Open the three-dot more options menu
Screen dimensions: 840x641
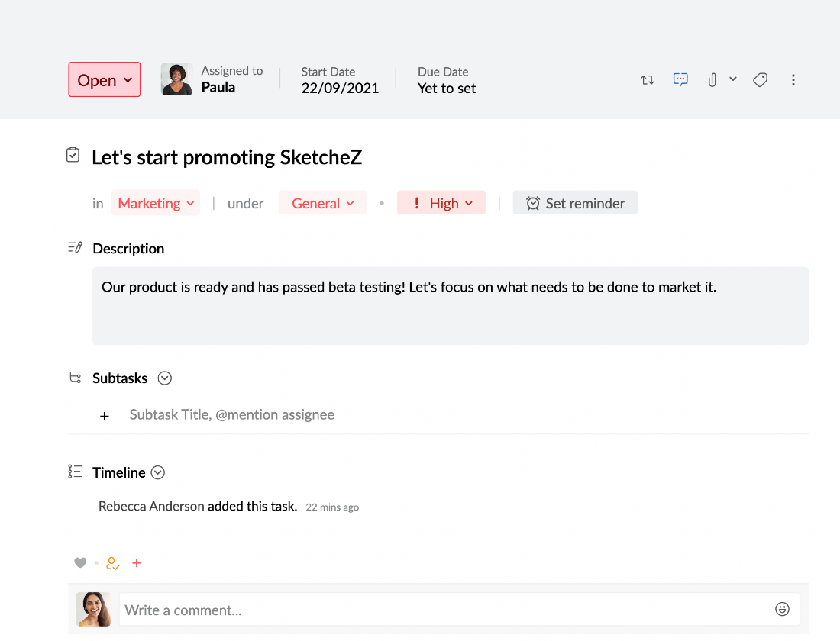point(793,80)
